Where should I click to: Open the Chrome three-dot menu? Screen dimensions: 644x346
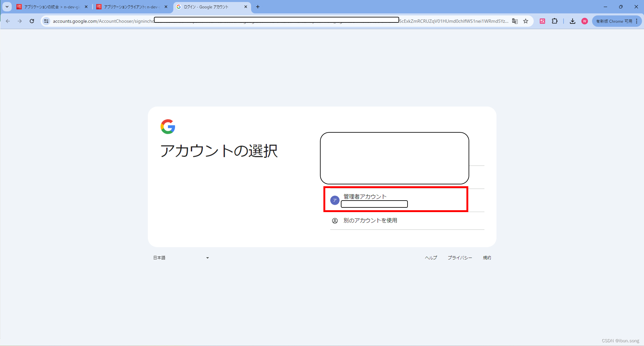tap(637, 21)
